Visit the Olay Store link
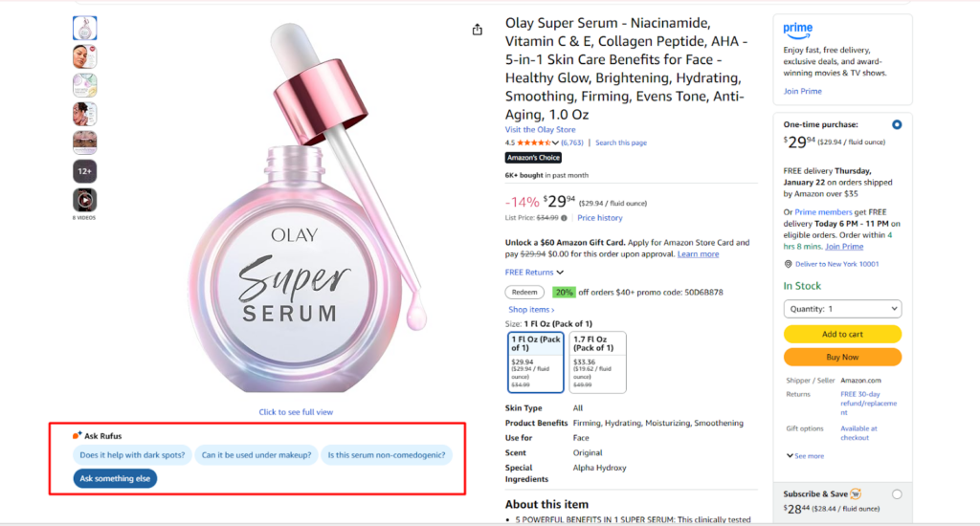980x526 pixels. [x=540, y=130]
